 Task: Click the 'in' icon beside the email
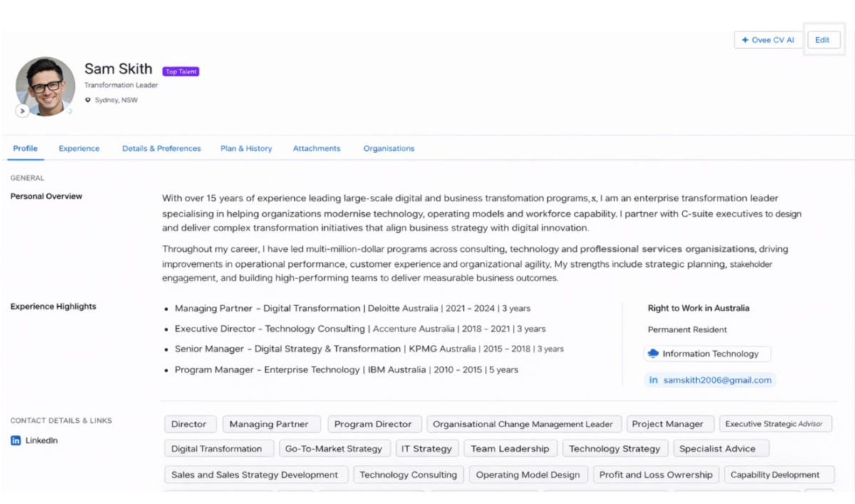(x=653, y=380)
